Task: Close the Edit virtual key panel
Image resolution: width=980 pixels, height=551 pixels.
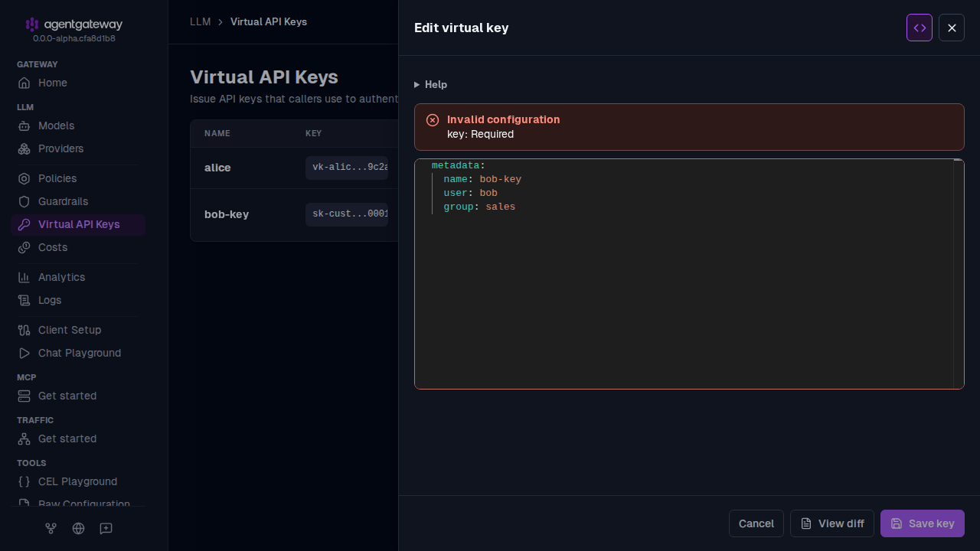Action: [952, 28]
